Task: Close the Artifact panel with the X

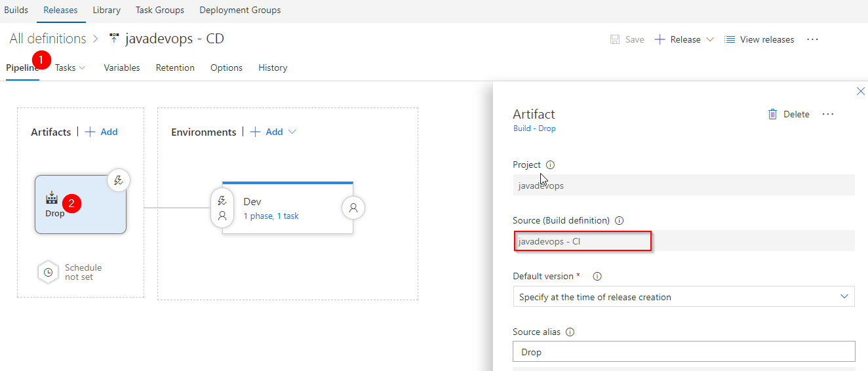Action: pyautogui.click(x=861, y=92)
